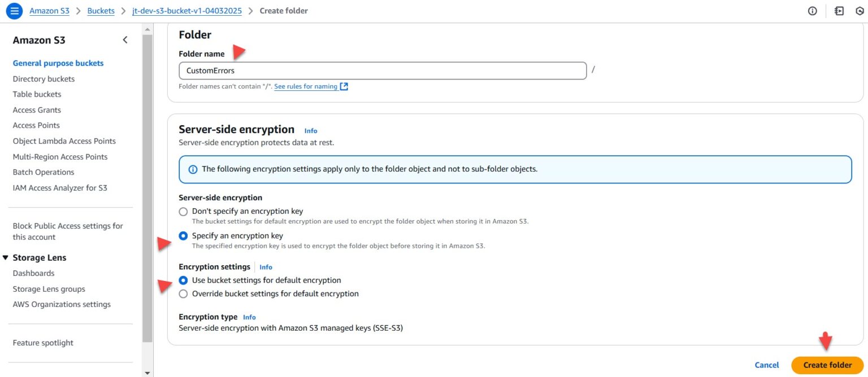The height and width of the screenshot is (377, 868).
Task: Open the See rules for naming link
Action: coord(306,86)
